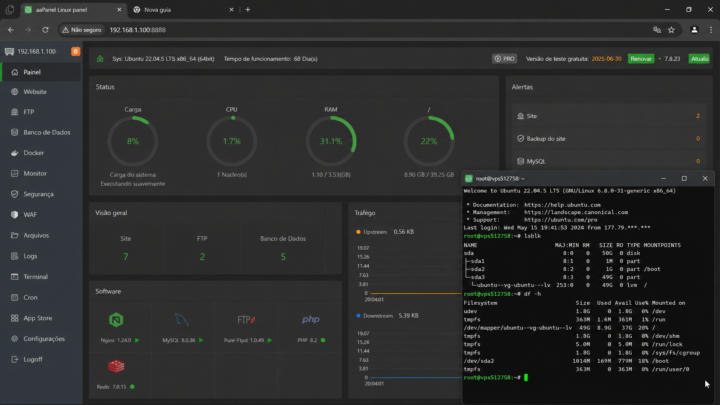The height and width of the screenshot is (405, 720).
Task: Click the green play arrow beside Nginx
Action: pos(137,340)
